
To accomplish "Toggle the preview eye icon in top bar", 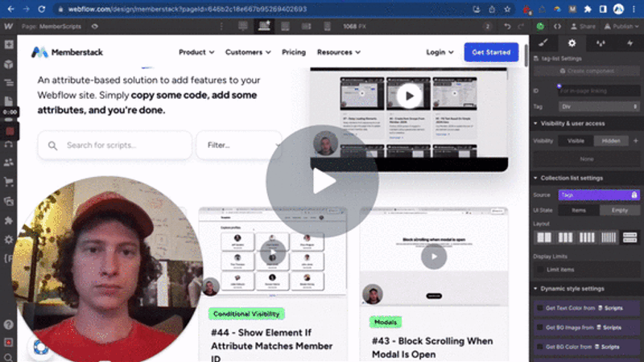I will 95,27.
